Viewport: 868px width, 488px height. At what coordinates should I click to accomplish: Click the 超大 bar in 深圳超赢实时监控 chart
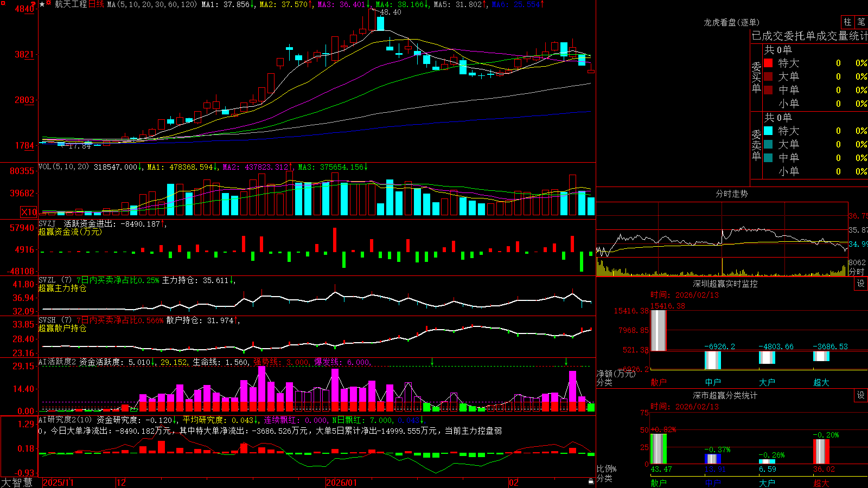click(x=821, y=356)
